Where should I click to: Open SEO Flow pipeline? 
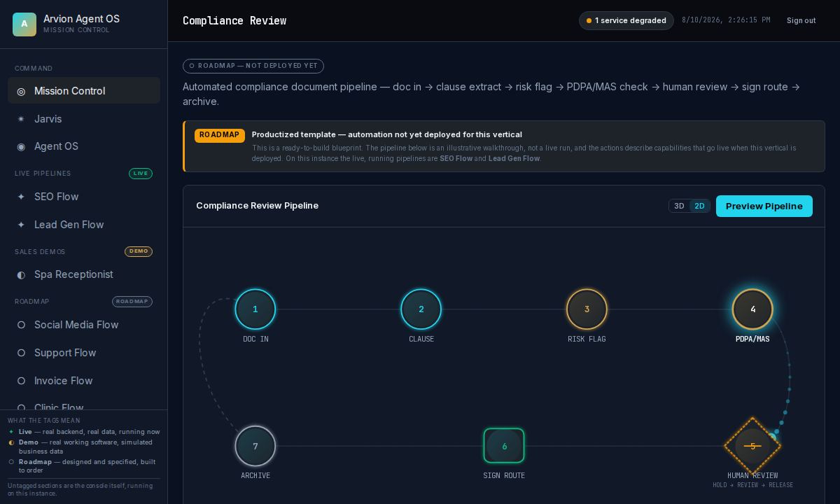coord(84,197)
